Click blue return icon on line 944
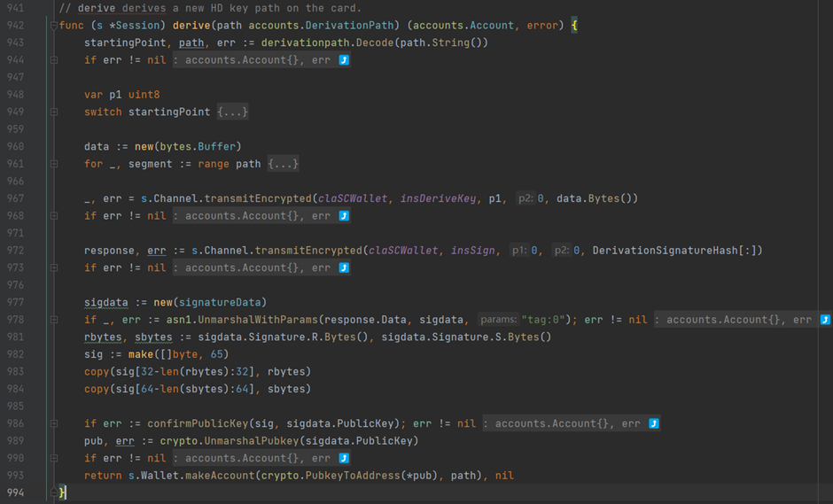833x504 pixels. [344, 60]
